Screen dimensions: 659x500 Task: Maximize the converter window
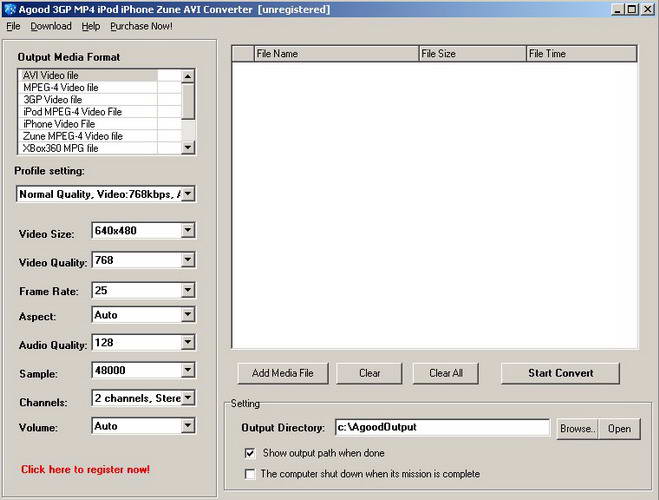tap(632, 9)
